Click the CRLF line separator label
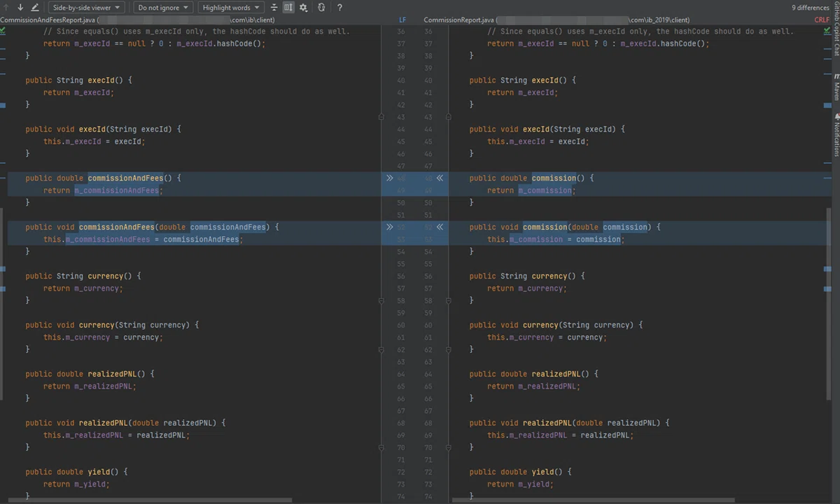This screenshot has height=504, width=840. point(822,20)
